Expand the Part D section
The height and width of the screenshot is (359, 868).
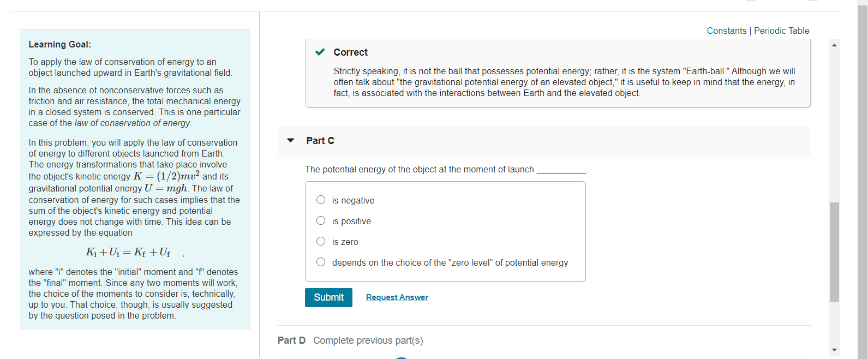click(292, 340)
